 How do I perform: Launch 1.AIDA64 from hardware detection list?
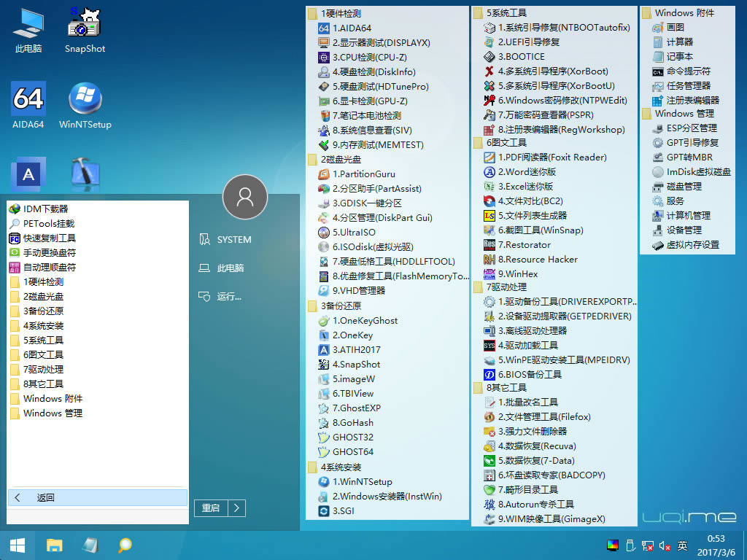click(344, 28)
